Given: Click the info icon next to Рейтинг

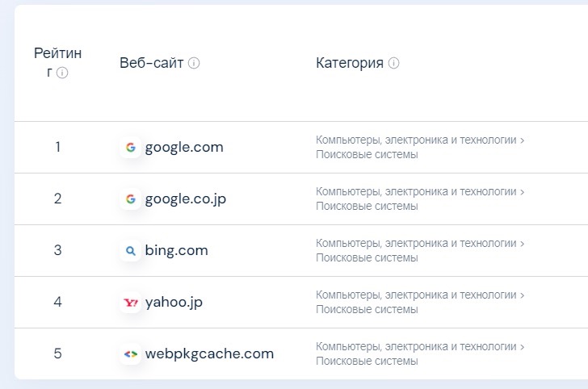Looking at the screenshot, I should (62, 73).
